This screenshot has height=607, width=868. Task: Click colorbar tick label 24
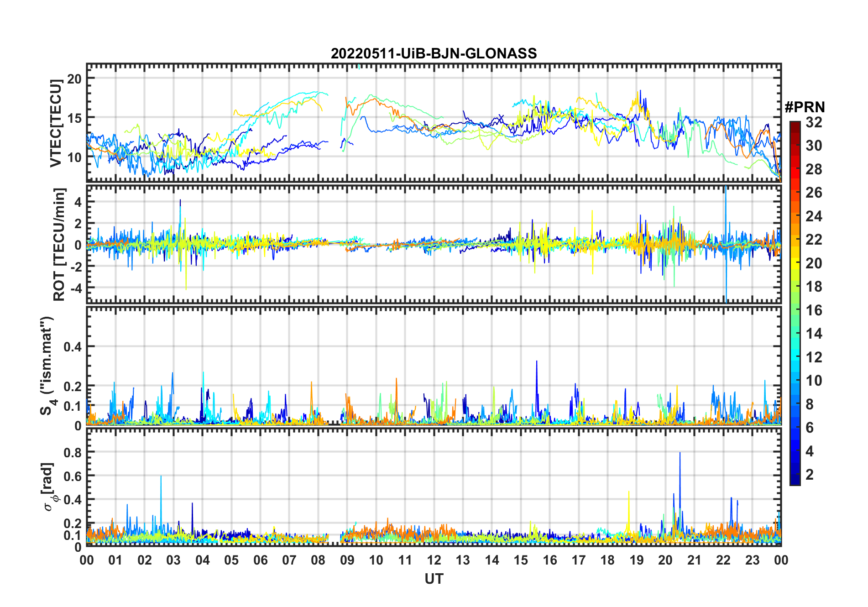[814, 216]
